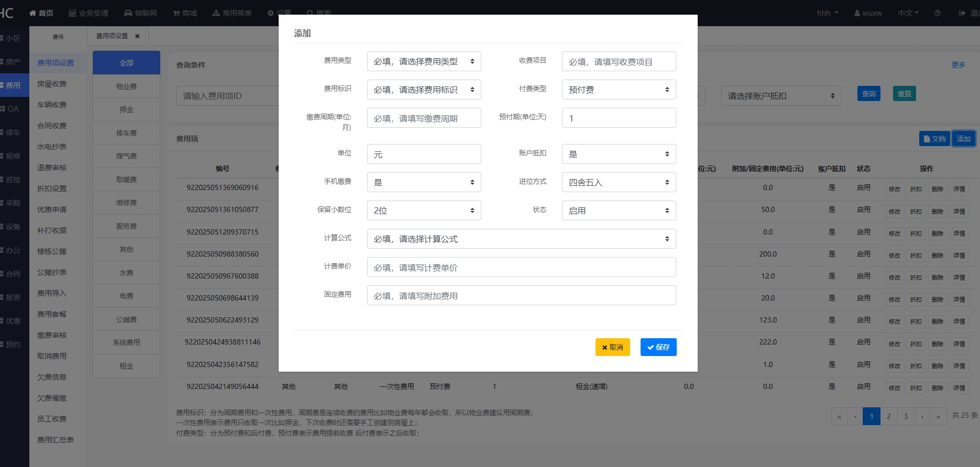This screenshot has height=467, width=980.
Task: Click 修改 for row 922025051369060916
Action: click(895, 189)
